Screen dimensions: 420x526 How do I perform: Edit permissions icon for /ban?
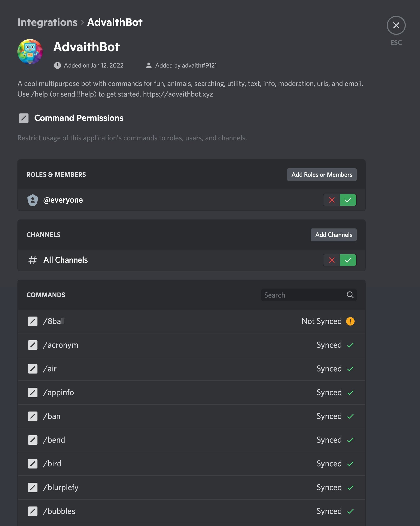click(x=33, y=416)
